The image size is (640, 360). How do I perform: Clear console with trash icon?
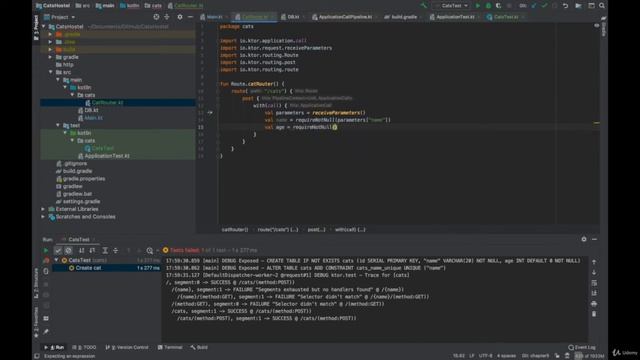(594, 314)
